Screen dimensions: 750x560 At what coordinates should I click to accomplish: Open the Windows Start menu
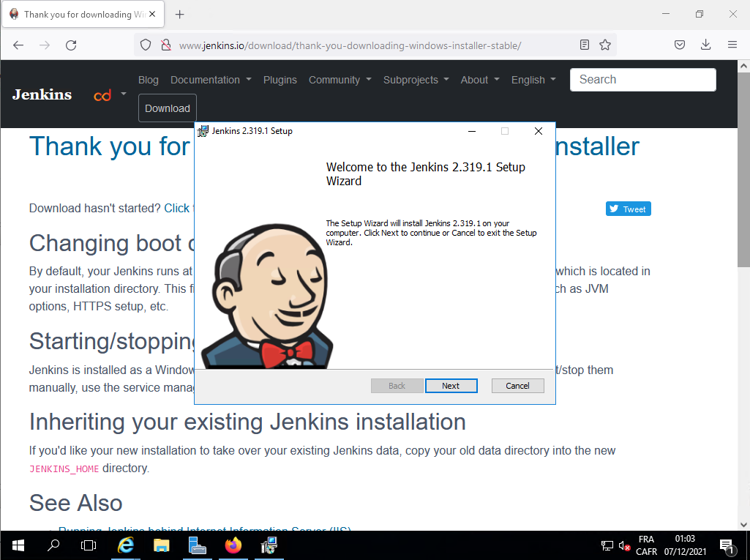tap(18, 545)
